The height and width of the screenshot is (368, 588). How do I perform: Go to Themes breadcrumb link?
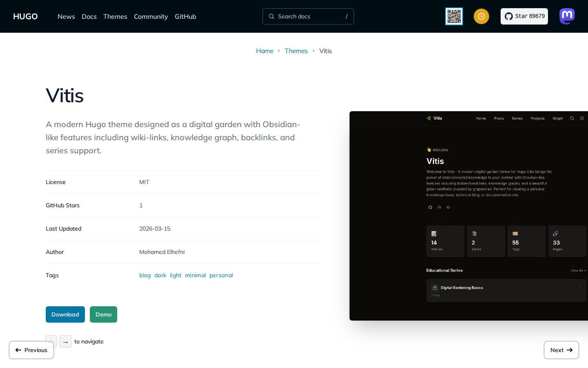point(296,51)
